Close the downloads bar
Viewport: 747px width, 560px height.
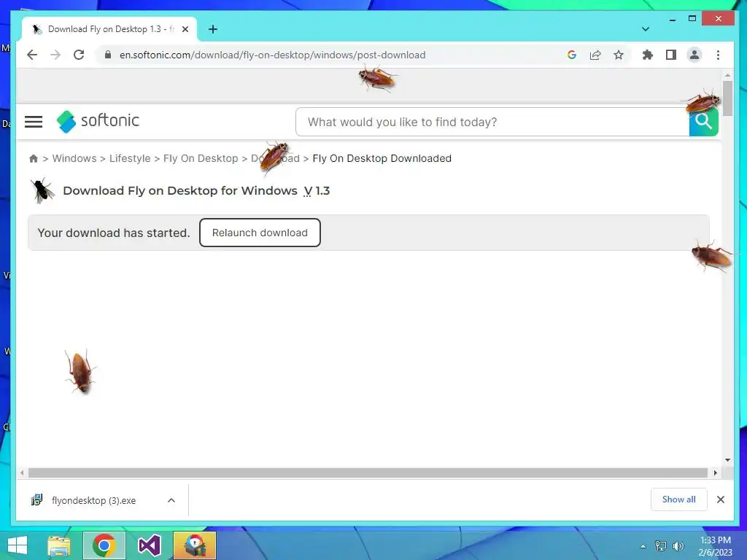click(720, 499)
